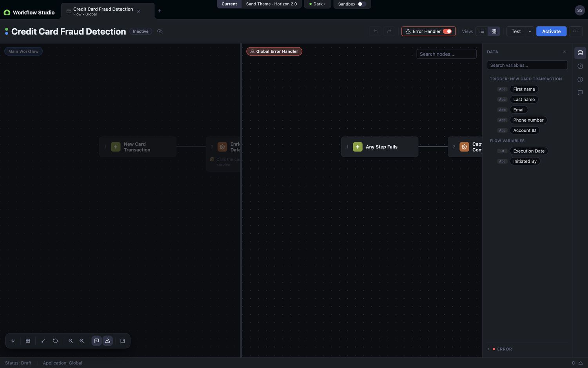Click the Workflow Studio logo icon
The height and width of the screenshot is (368, 588).
[7, 13]
